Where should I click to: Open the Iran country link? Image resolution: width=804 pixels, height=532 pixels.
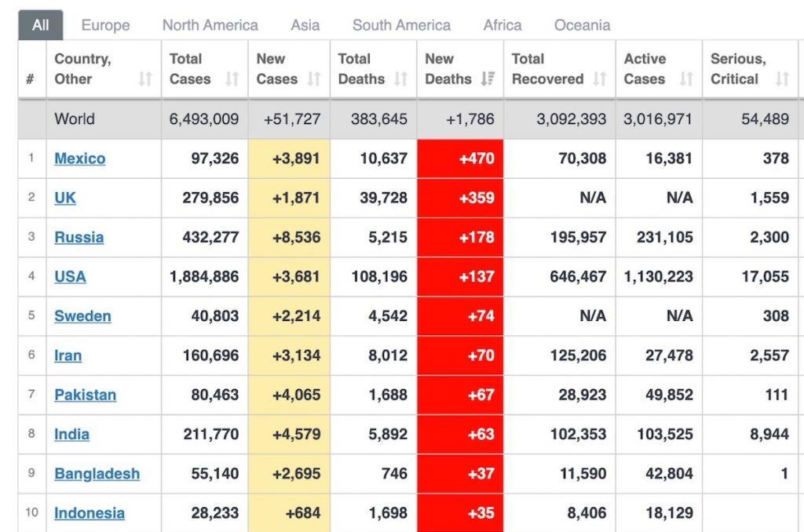click(68, 355)
